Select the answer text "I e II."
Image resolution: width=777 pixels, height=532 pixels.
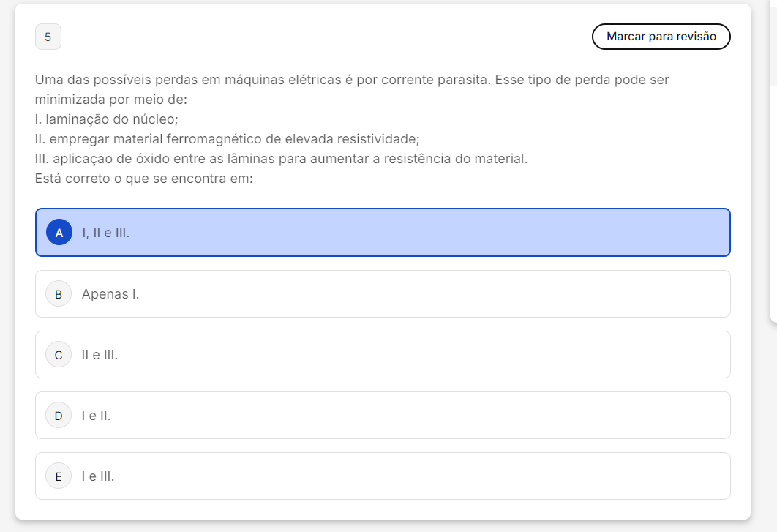pyautogui.click(x=96, y=416)
